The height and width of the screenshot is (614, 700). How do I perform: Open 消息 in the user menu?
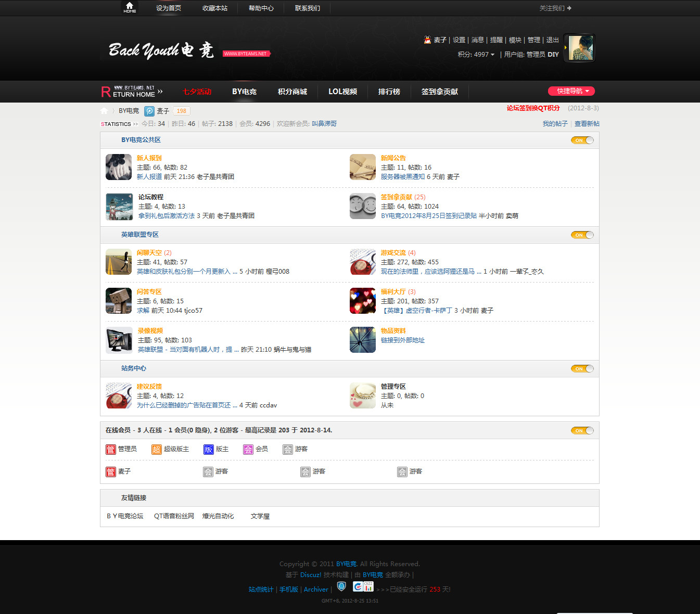point(478,40)
